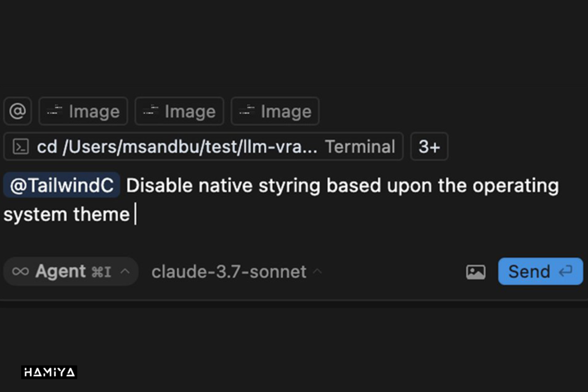Click the attach image icon

coord(475,272)
